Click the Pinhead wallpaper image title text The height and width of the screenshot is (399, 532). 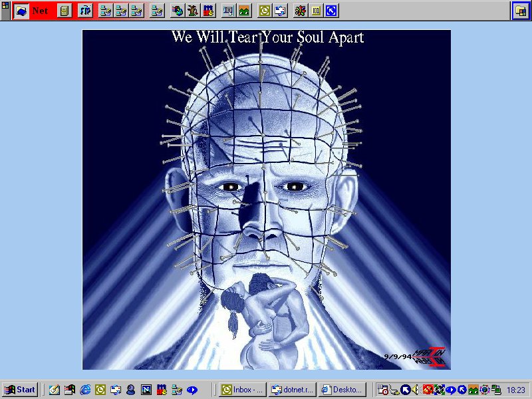click(267, 37)
